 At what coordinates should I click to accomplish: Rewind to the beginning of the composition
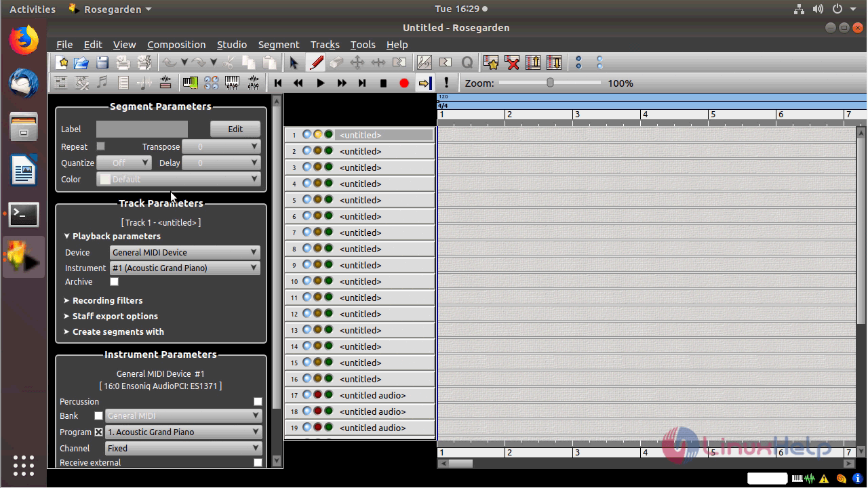click(278, 83)
